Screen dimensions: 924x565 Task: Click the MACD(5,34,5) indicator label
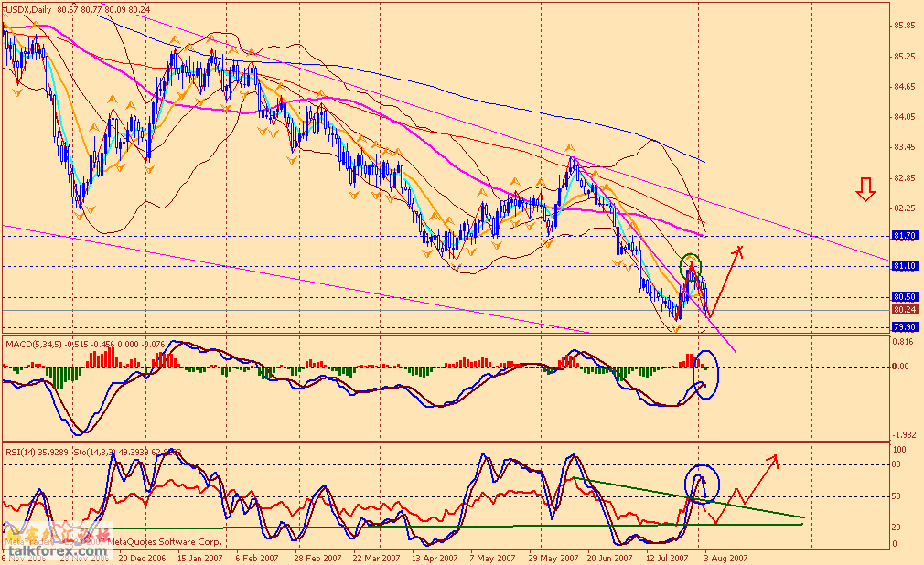[x=34, y=344]
